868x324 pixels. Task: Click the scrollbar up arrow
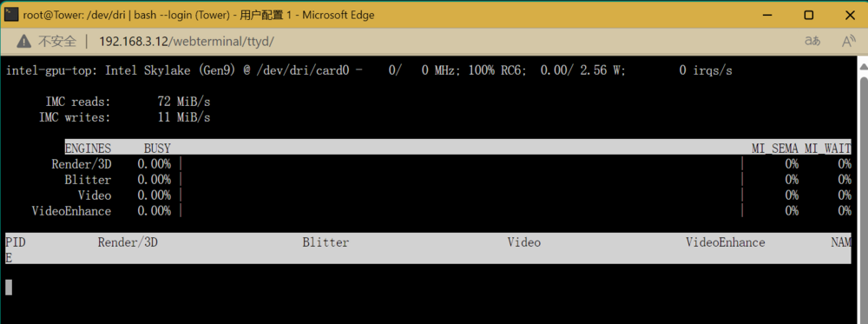864,65
